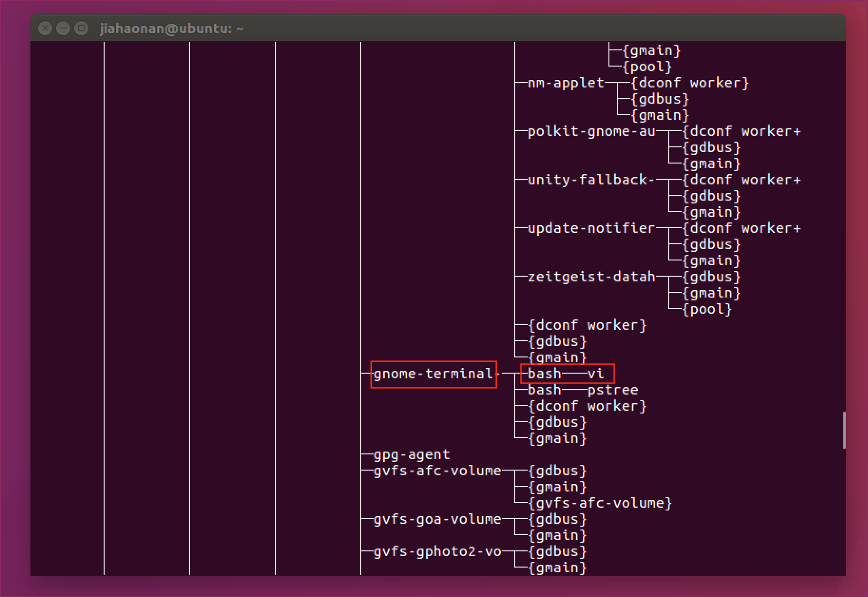This screenshot has height=597, width=868.
Task: Click {dconf worker+ next to unity-fallback-
Action: [742, 180]
